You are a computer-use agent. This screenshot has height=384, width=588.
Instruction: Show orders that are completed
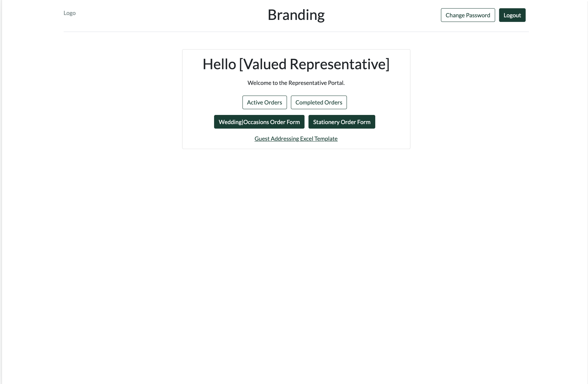tap(318, 103)
